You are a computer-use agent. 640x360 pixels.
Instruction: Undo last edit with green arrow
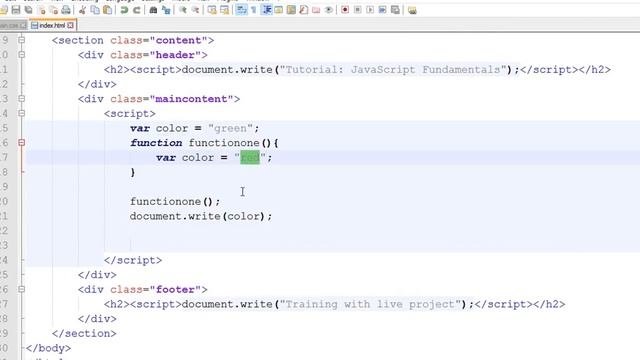[x=124, y=10]
